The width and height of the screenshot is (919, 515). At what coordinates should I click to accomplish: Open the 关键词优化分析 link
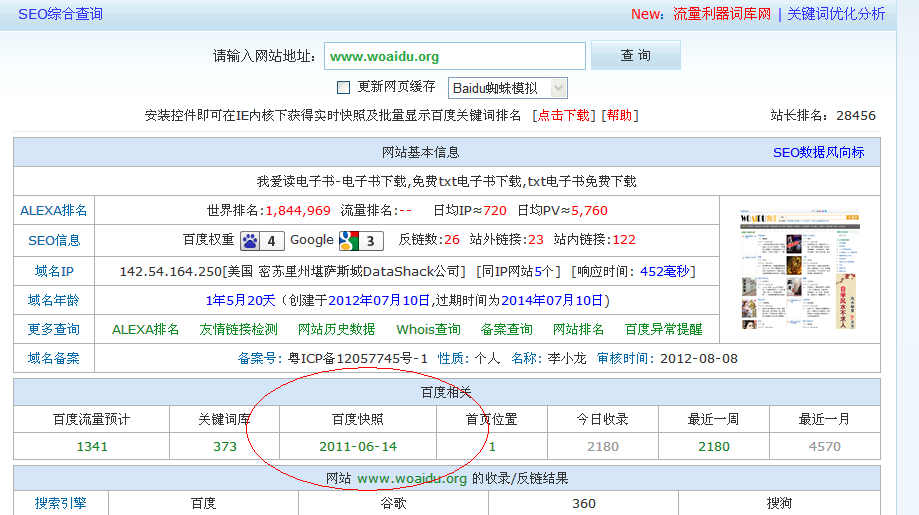tap(836, 14)
